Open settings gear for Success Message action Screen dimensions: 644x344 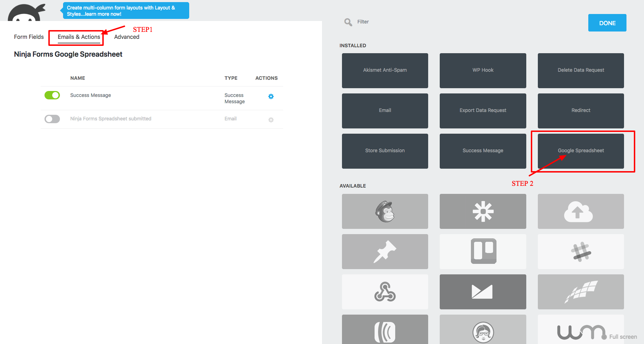click(x=271, y=97)
